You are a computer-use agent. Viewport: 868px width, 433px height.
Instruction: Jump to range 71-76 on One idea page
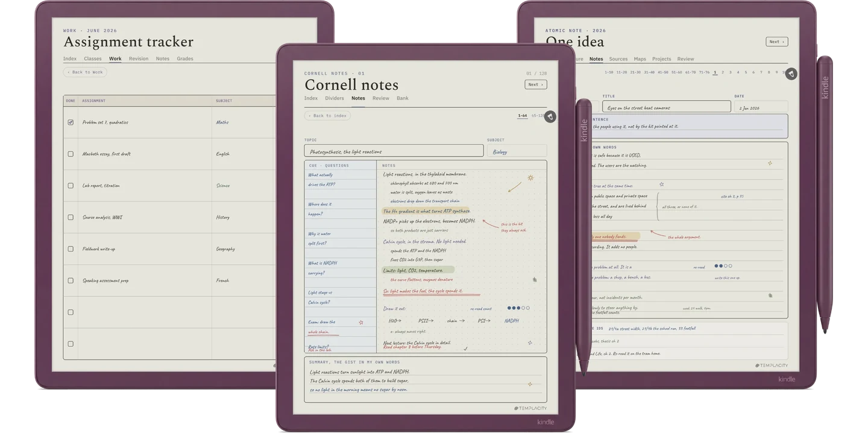pyautogui.click(x=704, y=72)
